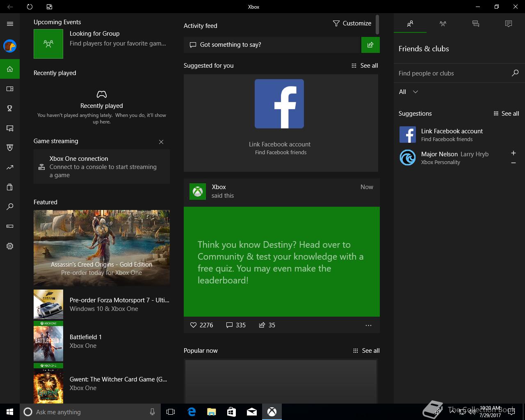Open Forza Motorsport 7 pre-order item
This screenshot has width=525, height=420.
pos(102,304)
